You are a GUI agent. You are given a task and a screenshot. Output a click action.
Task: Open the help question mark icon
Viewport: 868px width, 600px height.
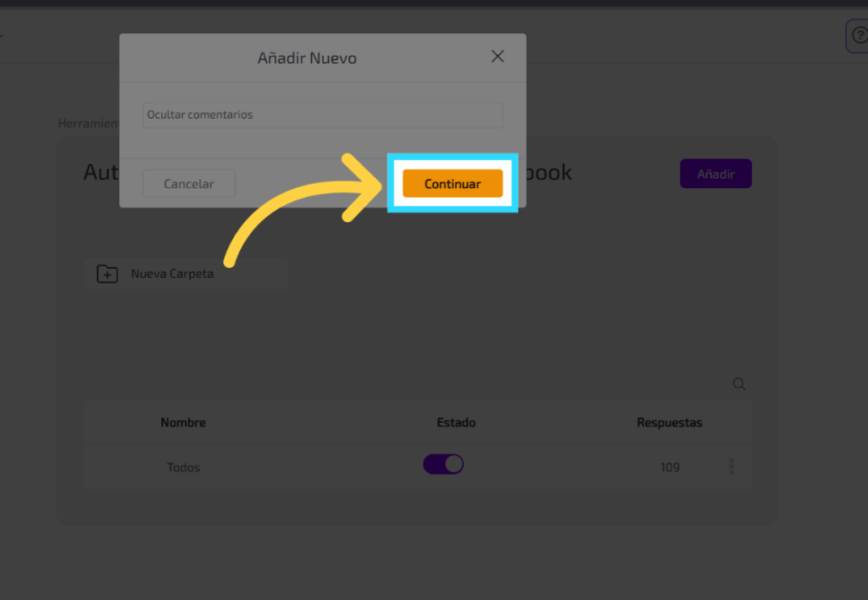(x=857, y=36)
